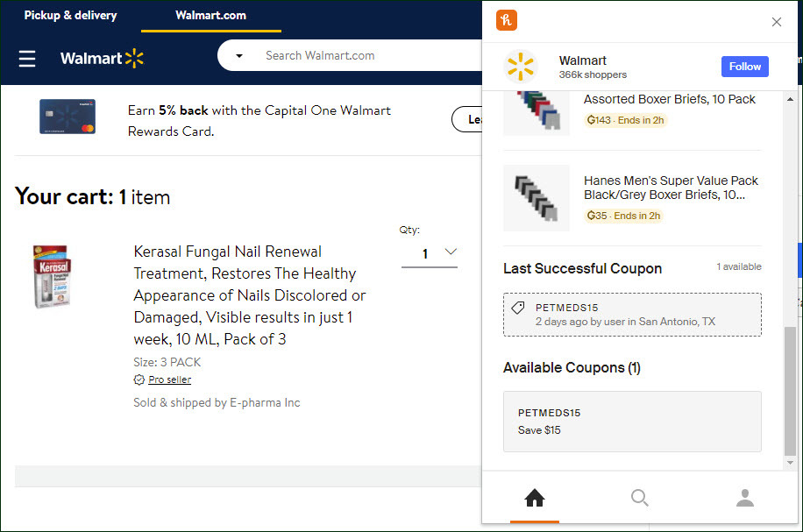Open the Honey home tab icon

tap(534, 498)
